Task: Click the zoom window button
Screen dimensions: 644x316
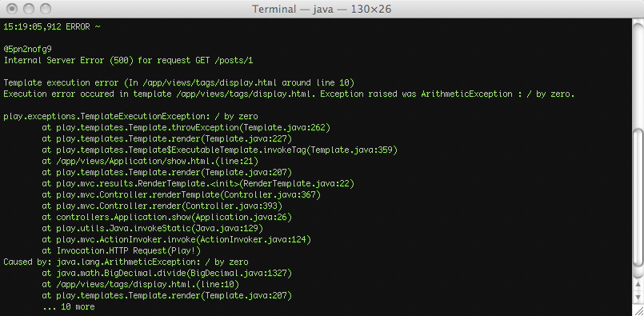Action: (46, 9)
